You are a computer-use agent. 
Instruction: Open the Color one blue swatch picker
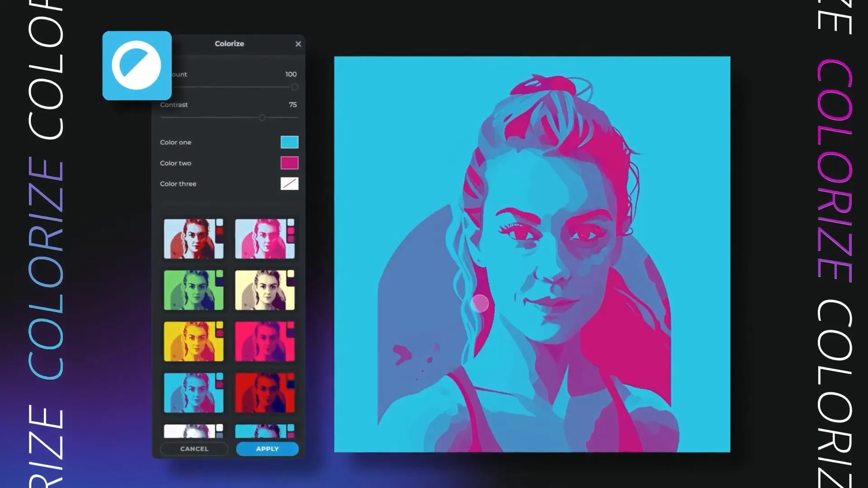click(289, 142)
